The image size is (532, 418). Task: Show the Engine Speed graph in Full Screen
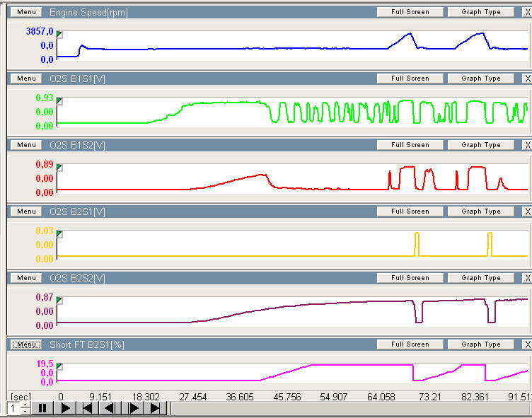(410, 12)
